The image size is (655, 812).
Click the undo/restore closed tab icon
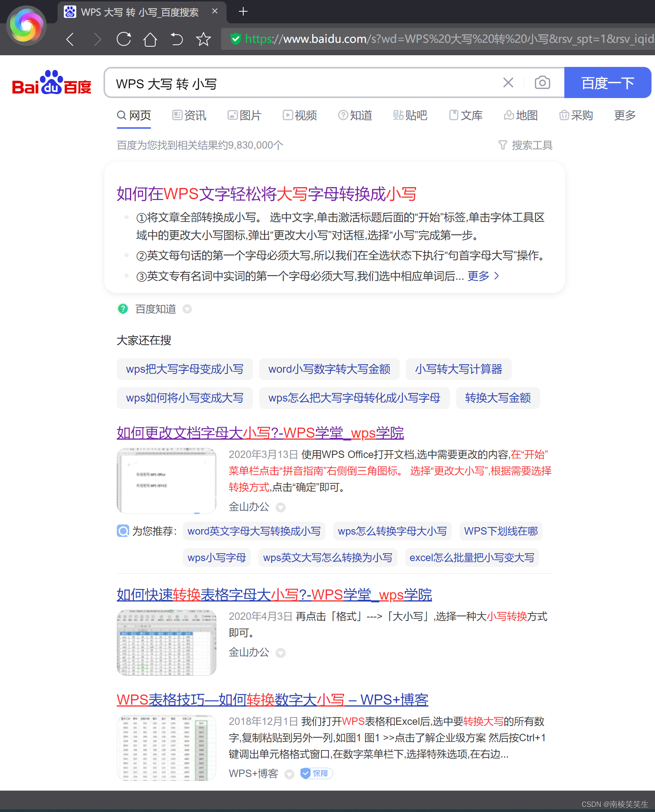click(176, 39)
